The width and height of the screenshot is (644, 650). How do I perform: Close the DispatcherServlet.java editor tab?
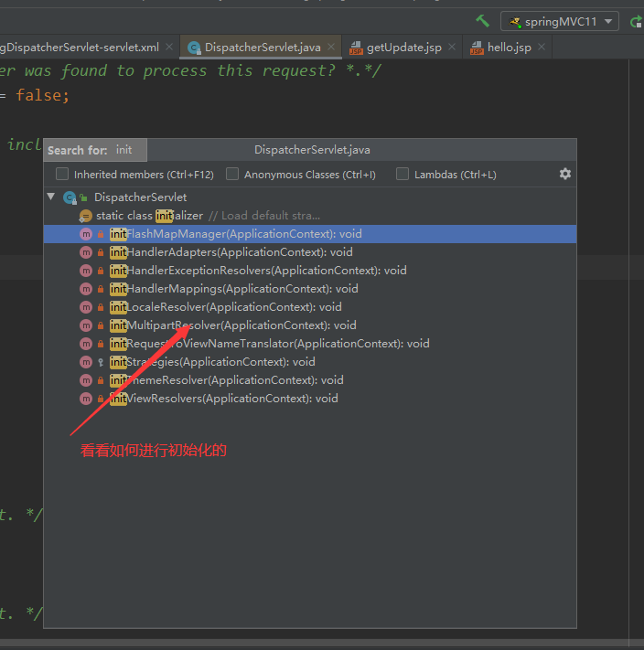pos(329,47)
